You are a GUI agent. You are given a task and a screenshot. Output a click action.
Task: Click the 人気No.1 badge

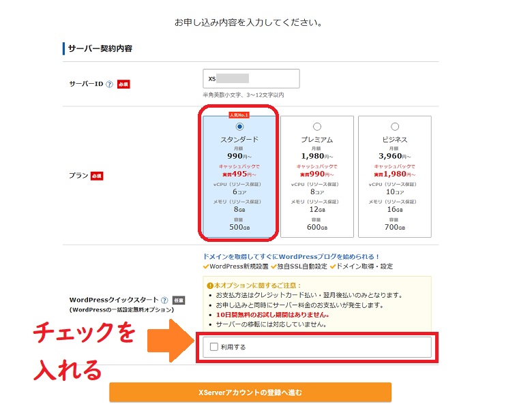pos(239,115)
